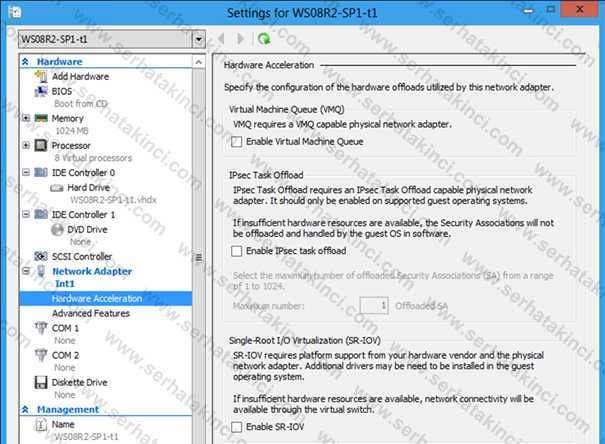
Task: Expand the Processor node
Action: [26, 145]
